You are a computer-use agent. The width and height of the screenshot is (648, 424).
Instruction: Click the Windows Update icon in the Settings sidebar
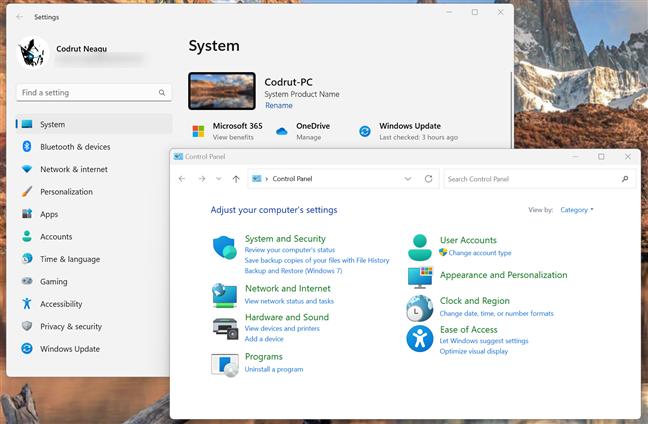[x=27, y=348]
